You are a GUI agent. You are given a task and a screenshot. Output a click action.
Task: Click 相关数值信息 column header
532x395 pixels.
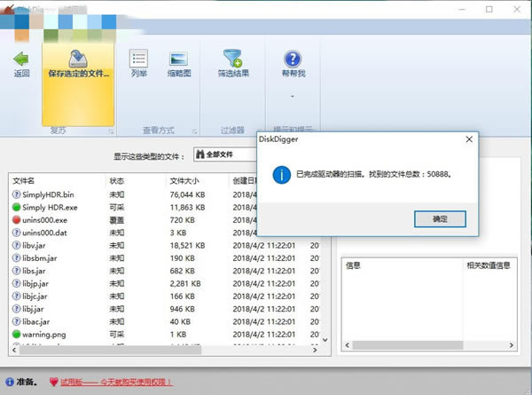click(489, 265)
